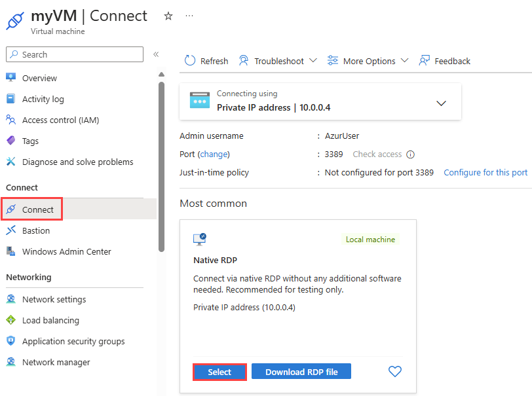The height and width of the screenshot is (396, 532).
Task: Download the RDP file
Action: tap(301, 371)
